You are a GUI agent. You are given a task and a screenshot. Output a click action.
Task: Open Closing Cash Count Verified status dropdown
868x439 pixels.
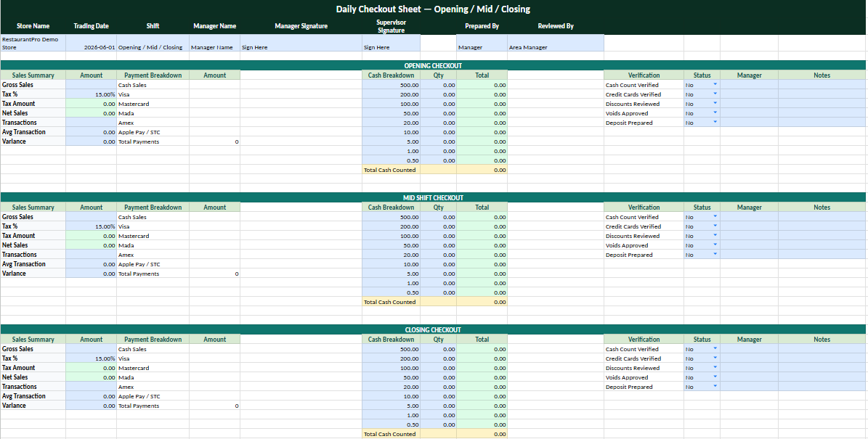tap(715, 349)
